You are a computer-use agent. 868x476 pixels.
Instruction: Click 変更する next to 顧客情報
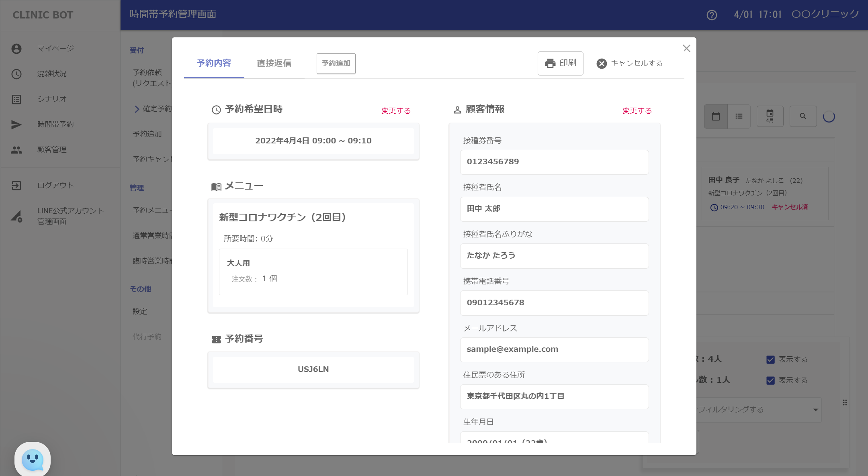637,110
